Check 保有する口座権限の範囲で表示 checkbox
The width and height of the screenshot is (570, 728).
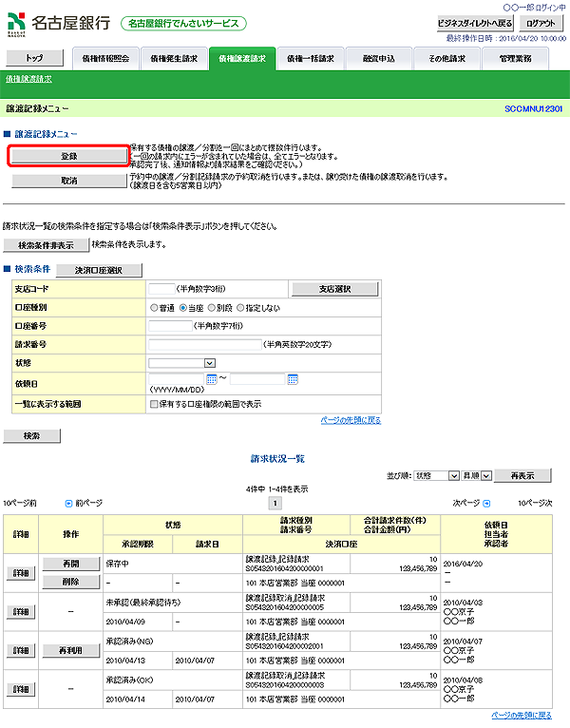[154, 404]
